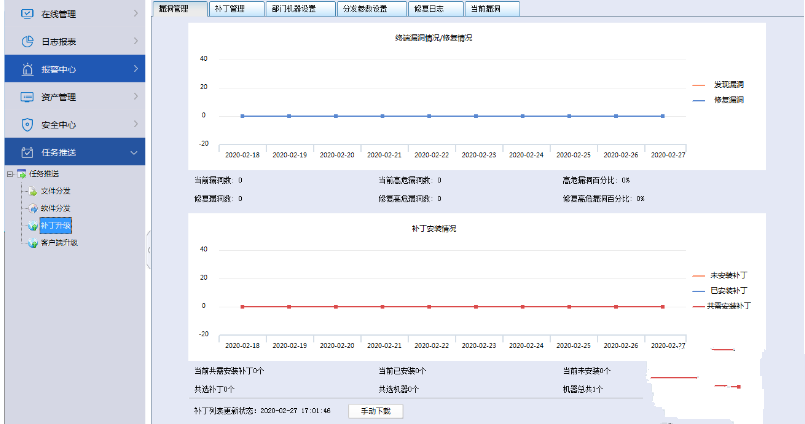805x424 pixels.
Task: Click the 当前已安装0个 text
Action: (402, 371)
